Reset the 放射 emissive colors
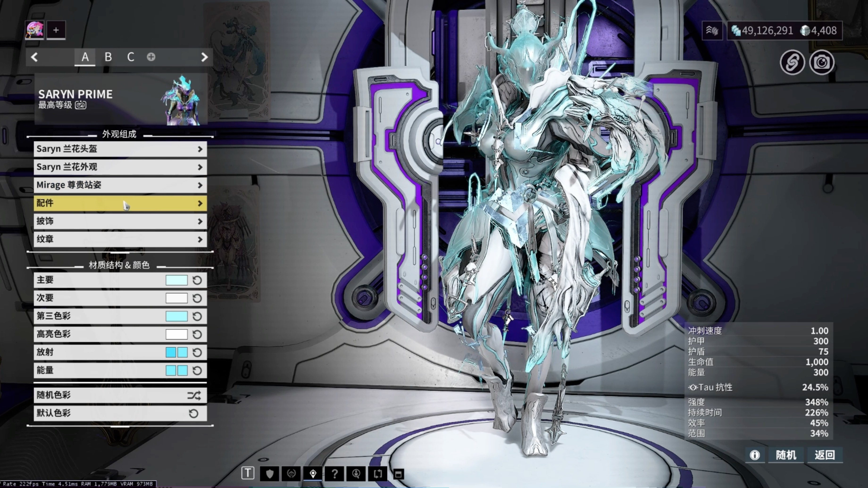The height and width of the screenshot is (488, 868). tap(197, 352)
